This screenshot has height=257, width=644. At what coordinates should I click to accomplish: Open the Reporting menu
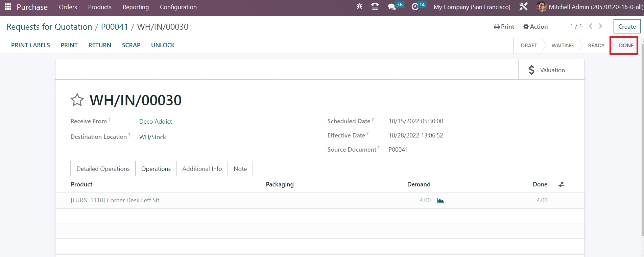136,7
